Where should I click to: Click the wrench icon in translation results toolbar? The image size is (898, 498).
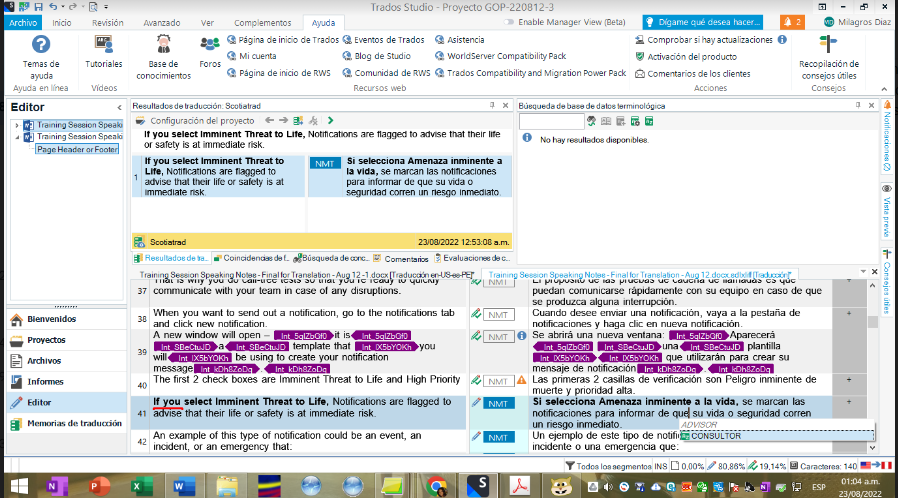(313, 120)
